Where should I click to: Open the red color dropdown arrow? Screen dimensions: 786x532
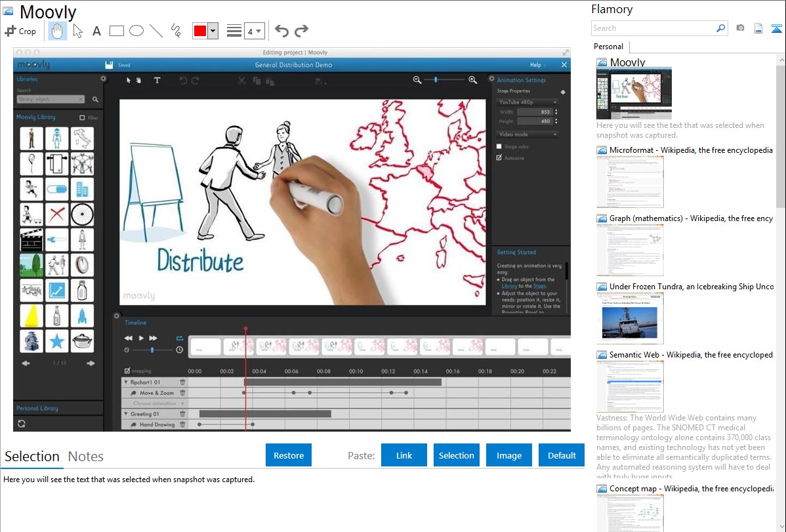pyautogui.click(x=213, y=31)
